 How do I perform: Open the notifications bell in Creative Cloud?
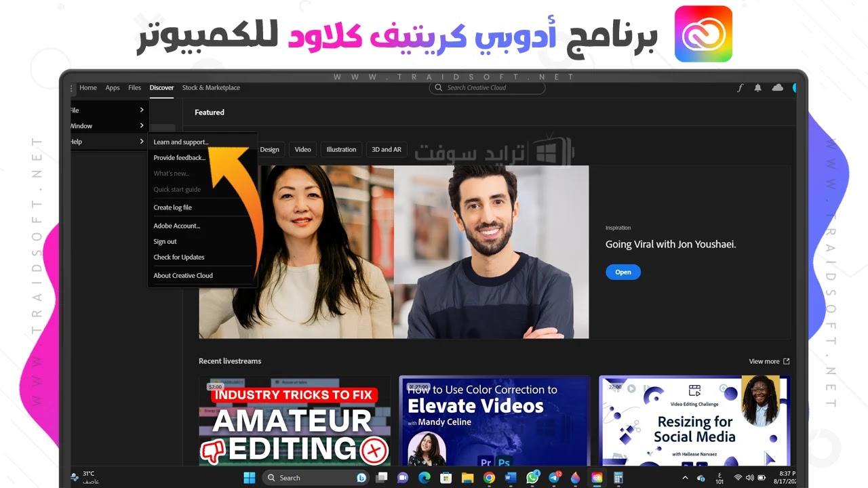[x=757, y=87]
